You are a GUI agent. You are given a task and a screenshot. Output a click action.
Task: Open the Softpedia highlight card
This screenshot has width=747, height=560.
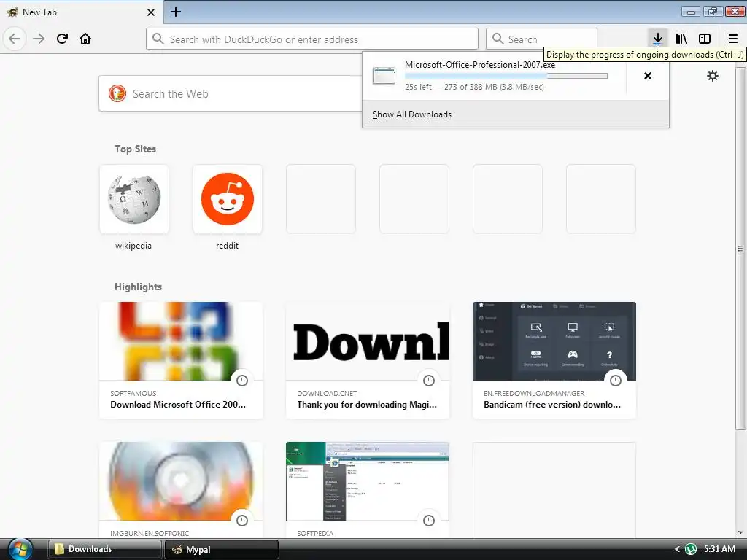click(368, 491)
